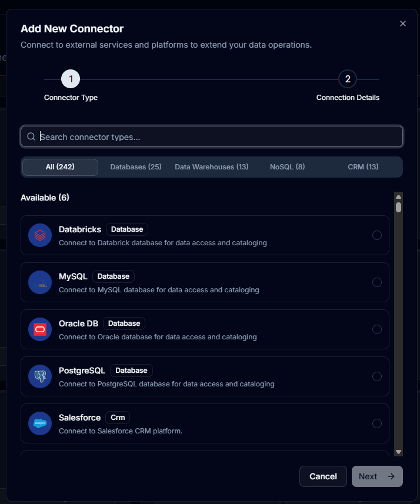The height and width of the screenshot is (504, 420).
Task: Close the Add New Connector dialog
Action: pos(402,24)
